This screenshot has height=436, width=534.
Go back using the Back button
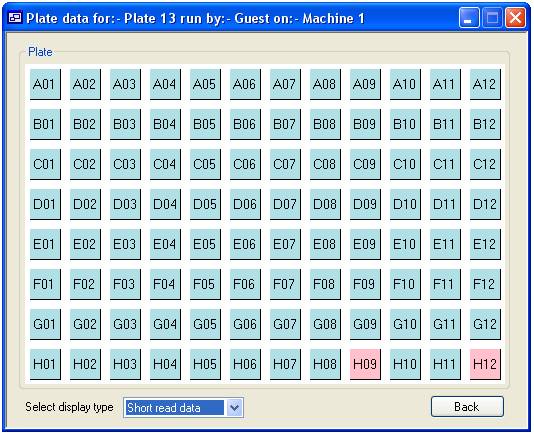point(467,406)
